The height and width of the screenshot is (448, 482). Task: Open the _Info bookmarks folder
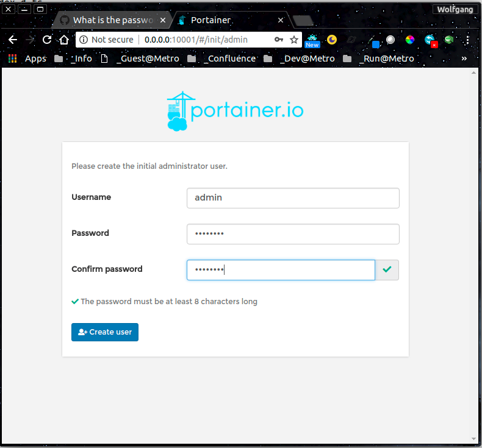[73, 59]
